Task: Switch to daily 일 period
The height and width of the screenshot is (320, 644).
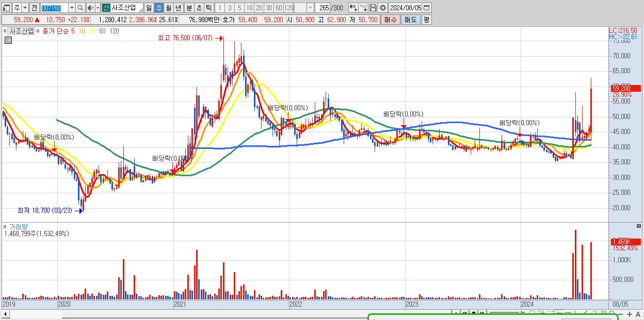Action: click(149, 8)
